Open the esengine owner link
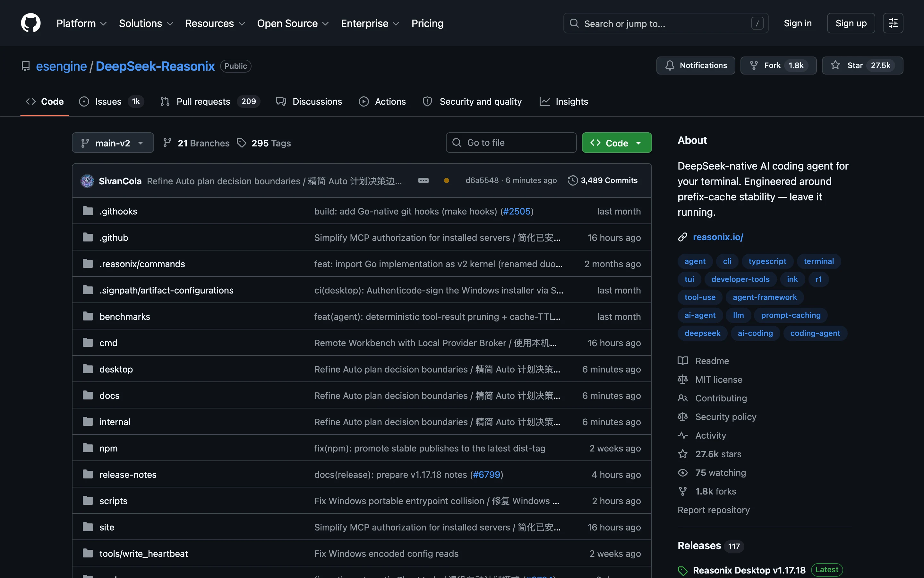The height and width of the screenshot is (578, 924). [61, 66]
